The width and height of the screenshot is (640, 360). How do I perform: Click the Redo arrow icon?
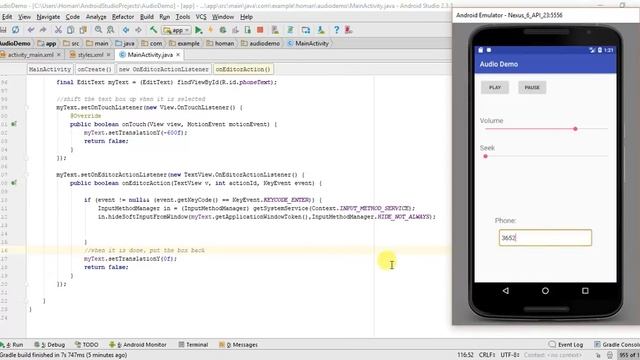tap(43, 30)
